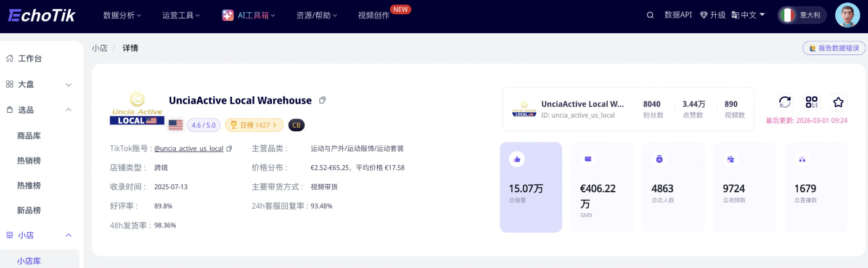
Task: Open the @uncia_active_us_local TikTok link
Action: pos(189,148)
